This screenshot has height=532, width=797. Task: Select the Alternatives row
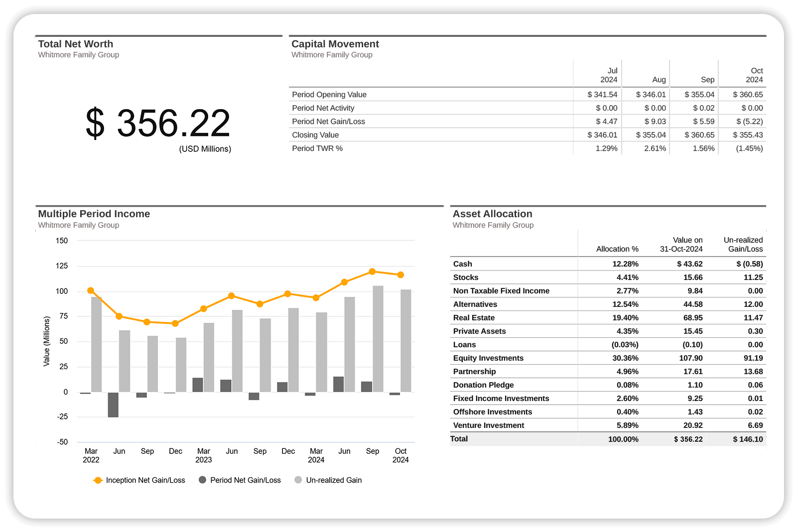point(608,304)
